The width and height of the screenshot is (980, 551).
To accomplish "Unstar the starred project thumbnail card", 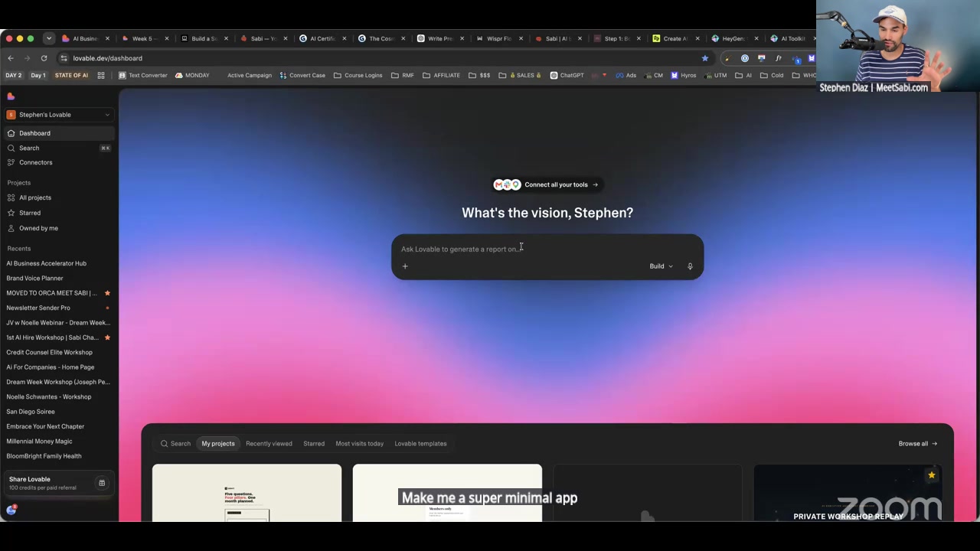I will point(931,475).
